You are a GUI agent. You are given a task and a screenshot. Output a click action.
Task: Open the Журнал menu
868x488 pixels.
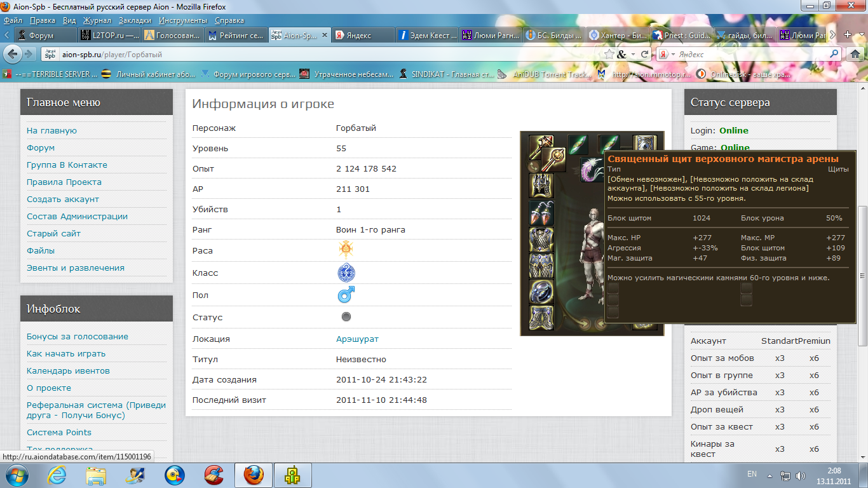pos(97,20)
